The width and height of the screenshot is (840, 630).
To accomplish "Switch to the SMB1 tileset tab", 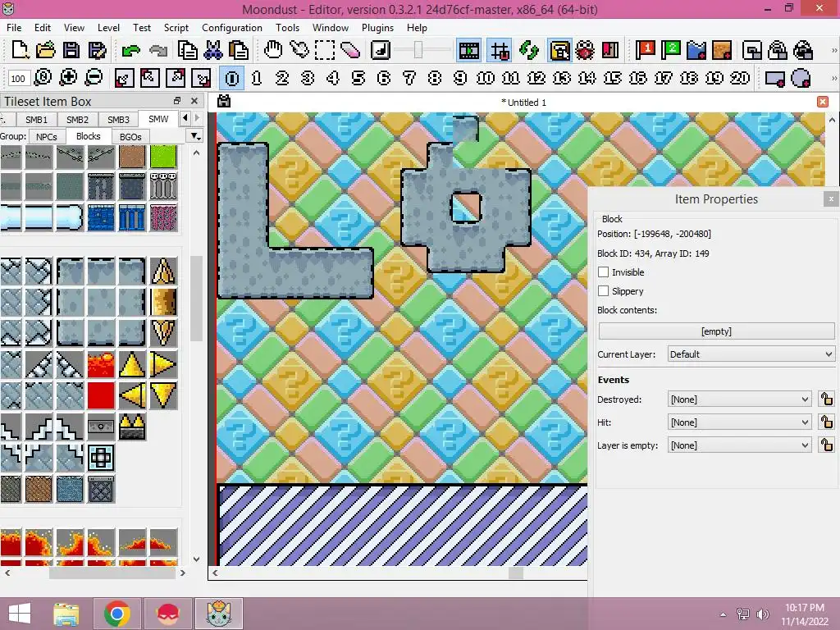I will pyautogui.click(x=36, y=120).
